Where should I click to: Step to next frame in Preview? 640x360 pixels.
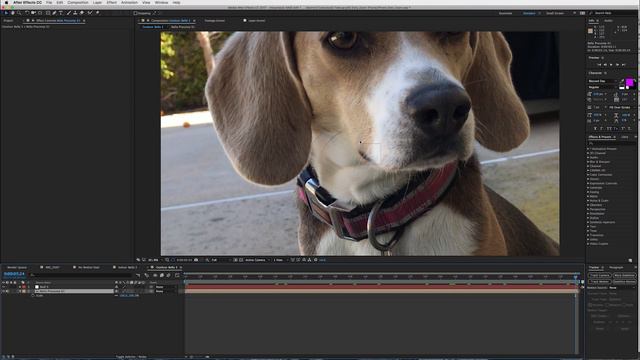click(x=617, y=64)
